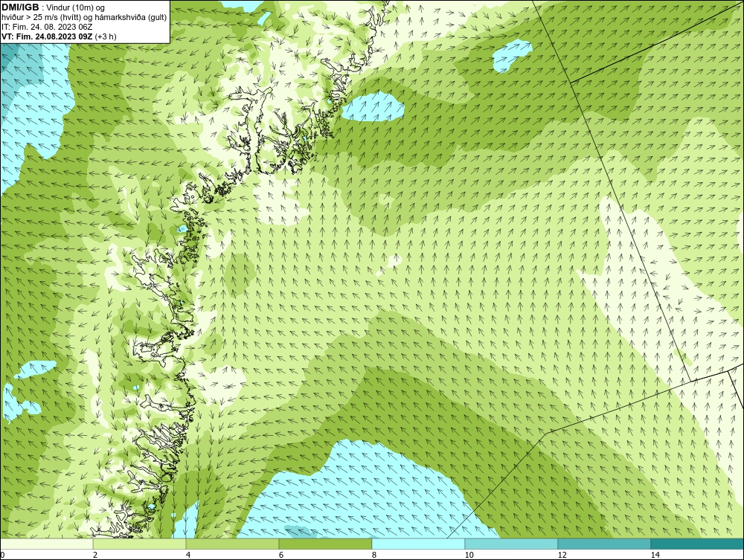Viewport: 744px width, 560px height.
Task: Click the 6–8 m/s dark green swatch
Action: [326, 544]
